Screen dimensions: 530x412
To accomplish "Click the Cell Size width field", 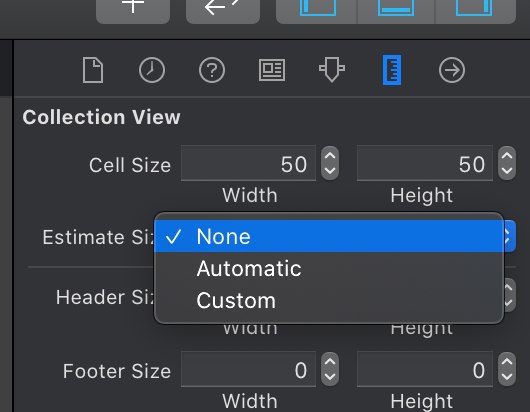I will click(248, 164).
